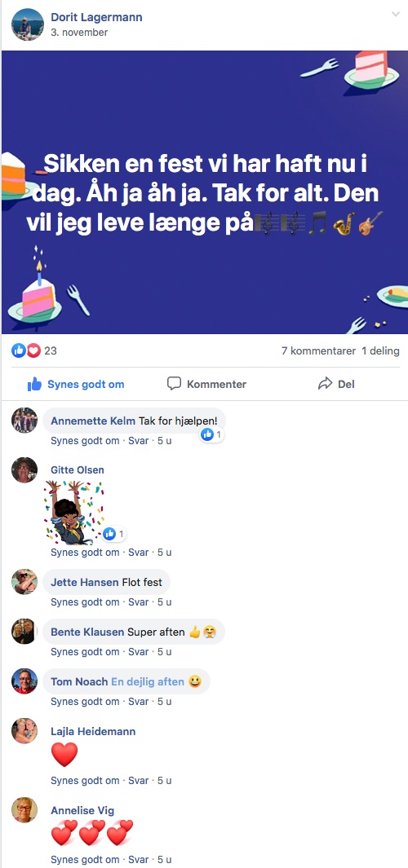This screenshot has width=408, height=868.
Task: Open post options chevron menu
Action: click(395, 15)
